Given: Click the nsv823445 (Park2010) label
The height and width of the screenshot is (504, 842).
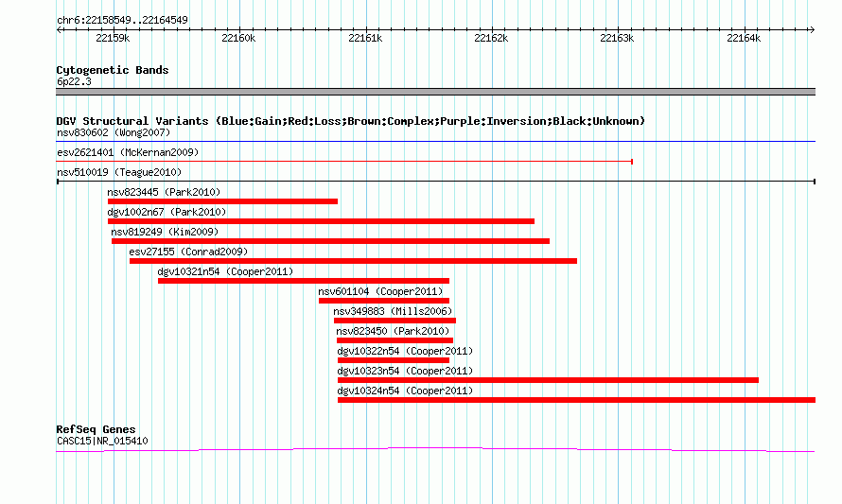Looking at the screenshot, I should (164, 192).
